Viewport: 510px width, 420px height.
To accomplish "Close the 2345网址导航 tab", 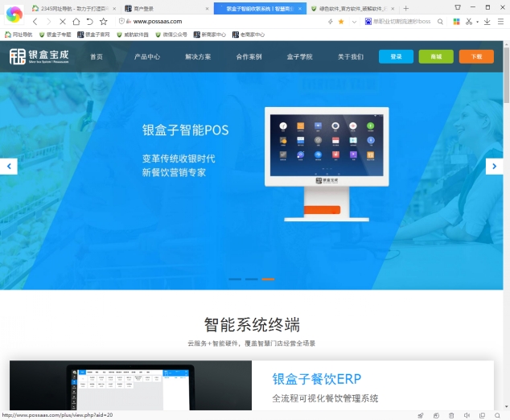I will (x=114, y=9).
